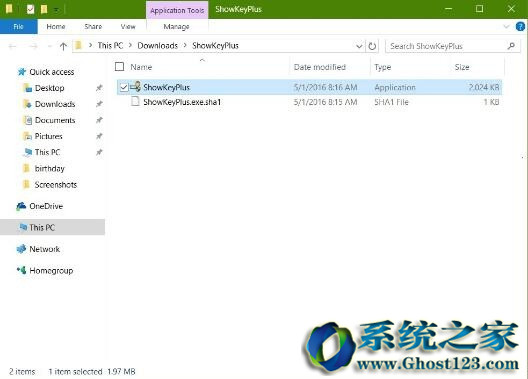Click the Downloads breadcrumb link
This screenshot has height=379, width=528.
click(158, 45)
